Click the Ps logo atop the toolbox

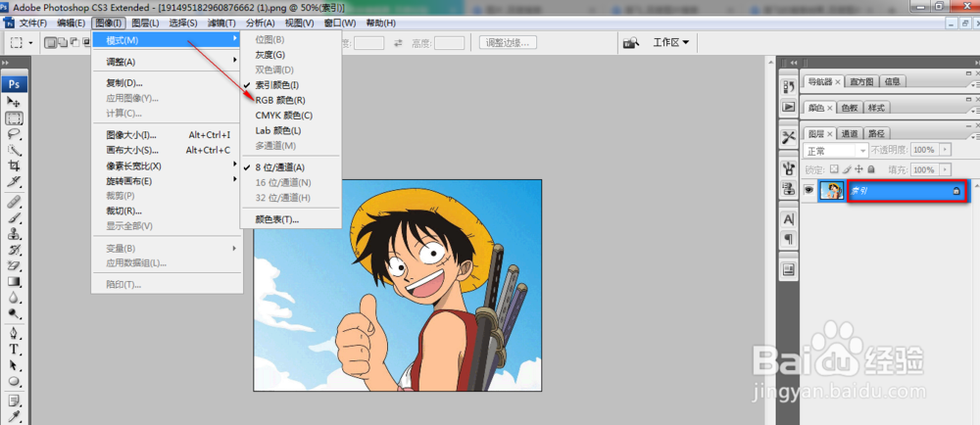[x=15, y=83]
